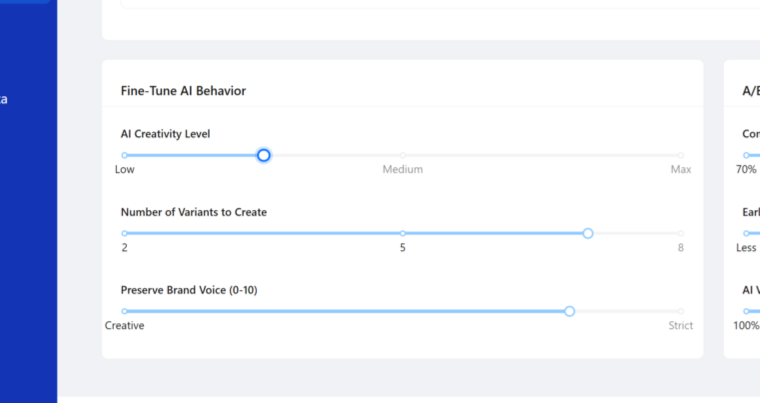
Task: Set Number of Variants to 5 mark
Action: [x=403, y=247]
